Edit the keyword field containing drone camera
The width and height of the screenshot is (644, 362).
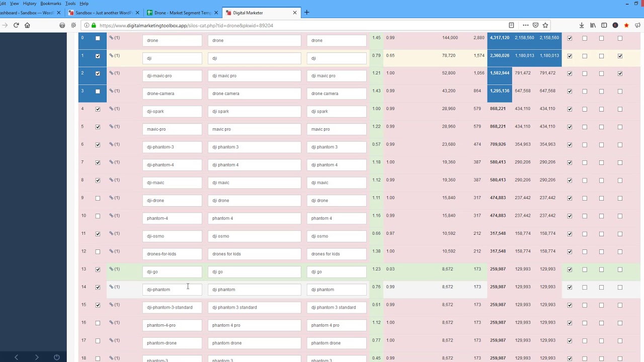pos(255,94)
